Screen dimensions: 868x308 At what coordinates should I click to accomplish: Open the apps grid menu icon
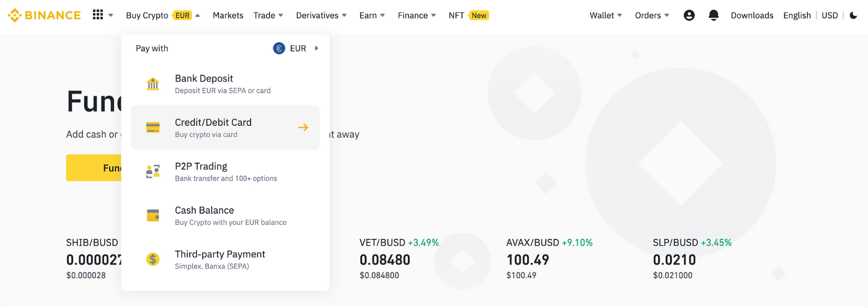click(x=98, y=15)
